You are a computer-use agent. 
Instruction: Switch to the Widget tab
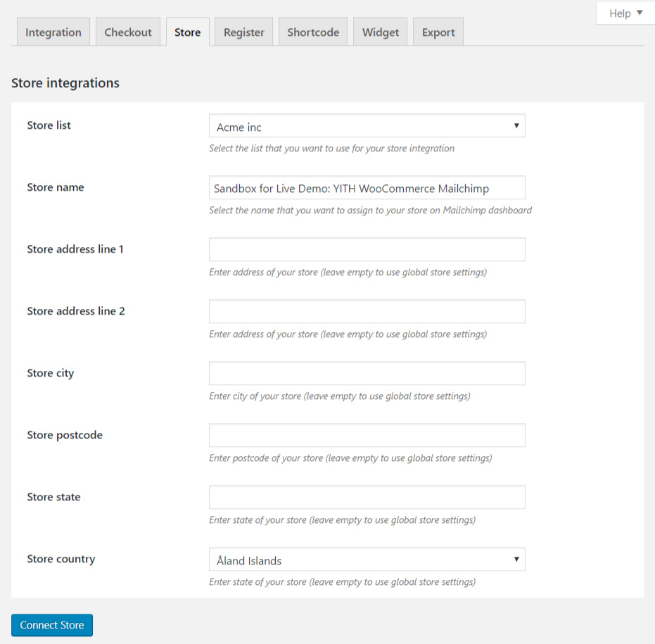click(381, 32)
